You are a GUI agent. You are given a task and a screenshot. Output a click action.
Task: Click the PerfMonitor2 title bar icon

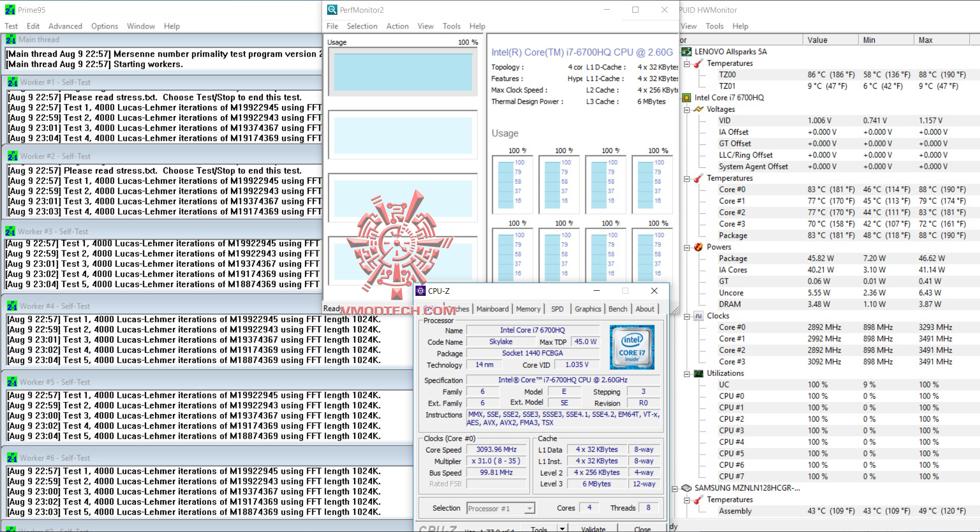[332, 10]
